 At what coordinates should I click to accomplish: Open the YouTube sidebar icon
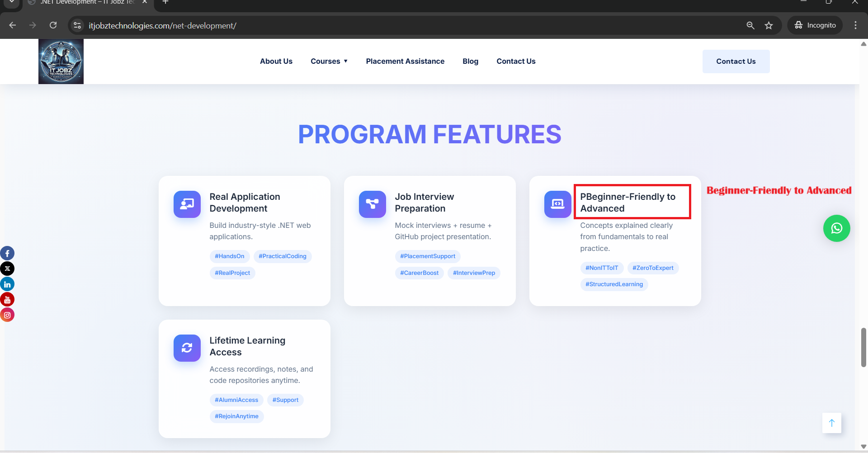pos(7,299)
